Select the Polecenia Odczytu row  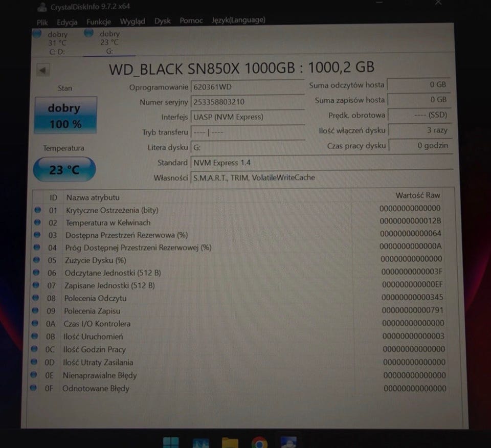pyautogui.click(x=239, y=298)
